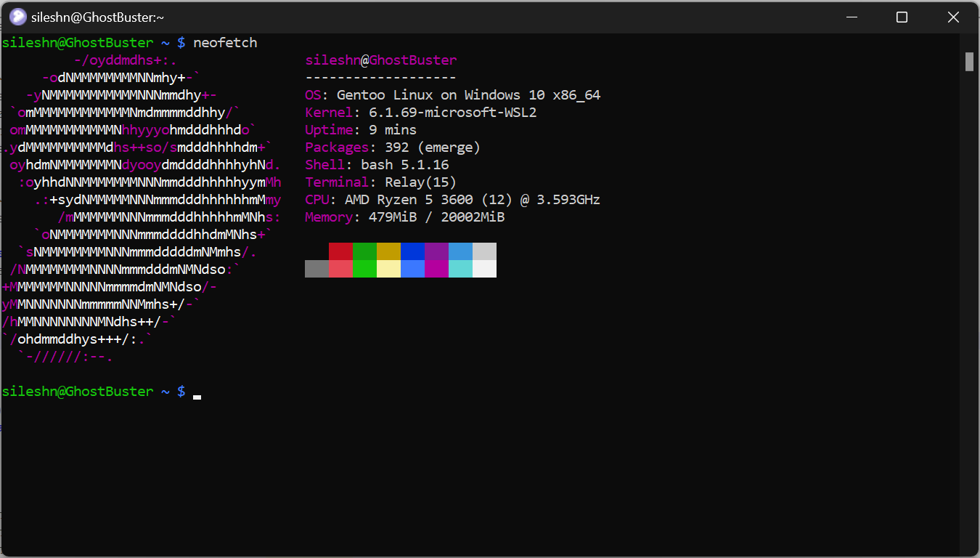Click the Uptime 9 mins line
The image size is (980, 558).
point(361,130)
